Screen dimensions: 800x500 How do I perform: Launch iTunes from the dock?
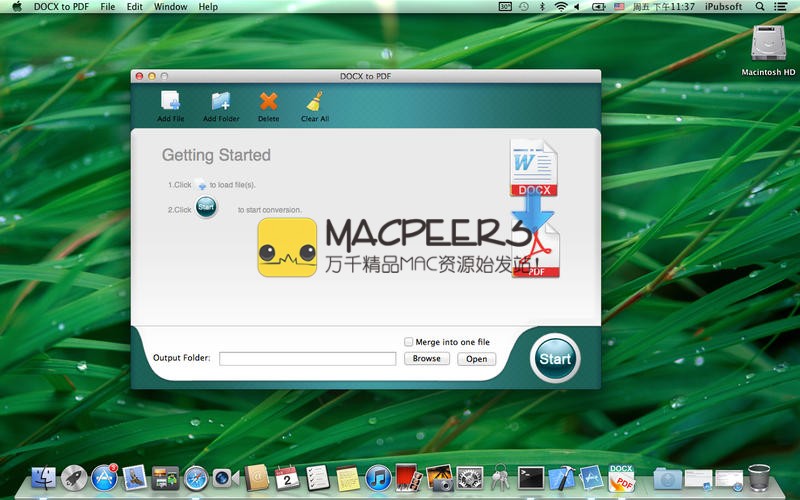click(377, 478)
